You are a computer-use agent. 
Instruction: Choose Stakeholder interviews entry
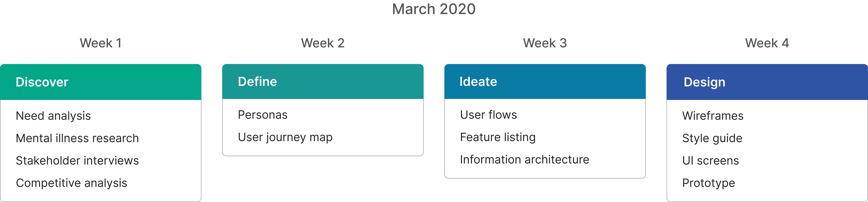pyautogui.click(x=77, y=161)
